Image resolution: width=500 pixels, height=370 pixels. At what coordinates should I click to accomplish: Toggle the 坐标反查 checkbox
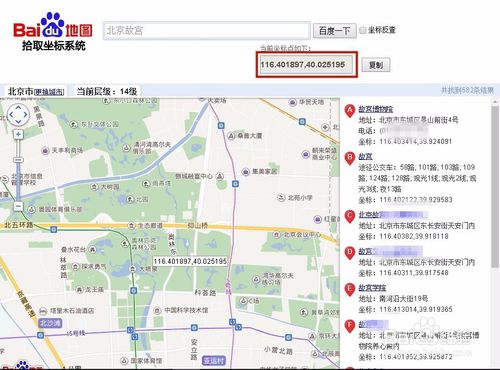pos(363,30)
